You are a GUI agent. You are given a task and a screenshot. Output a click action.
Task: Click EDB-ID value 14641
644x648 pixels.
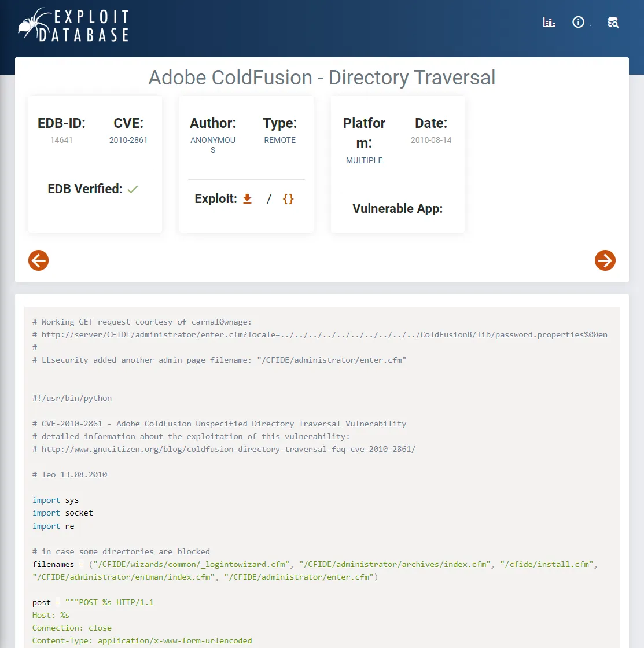click(x=61, y=140)
